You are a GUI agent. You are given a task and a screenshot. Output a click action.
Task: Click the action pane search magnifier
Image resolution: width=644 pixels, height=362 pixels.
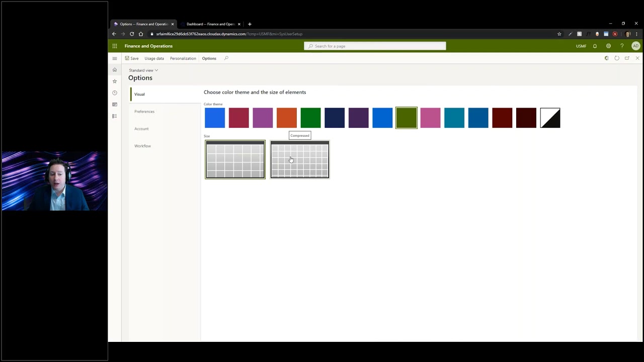[226, 58]
